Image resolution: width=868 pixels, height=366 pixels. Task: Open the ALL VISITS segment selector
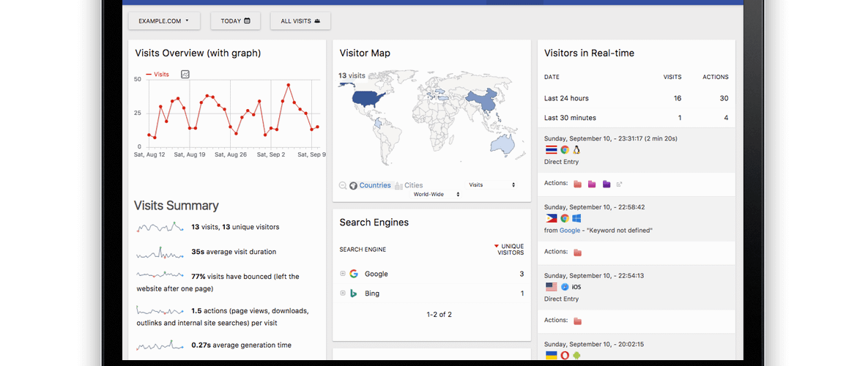click(x=300, y=21)
